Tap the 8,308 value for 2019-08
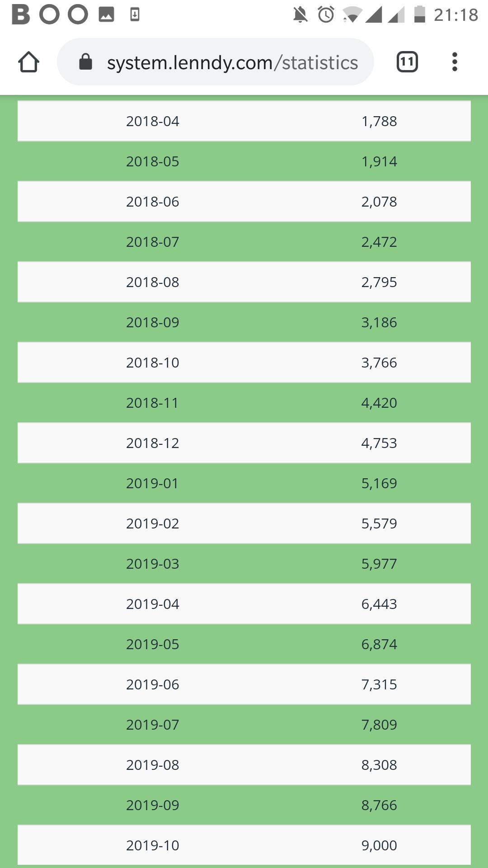The width and height of the screenshot is (488, 868). point(379,765)
